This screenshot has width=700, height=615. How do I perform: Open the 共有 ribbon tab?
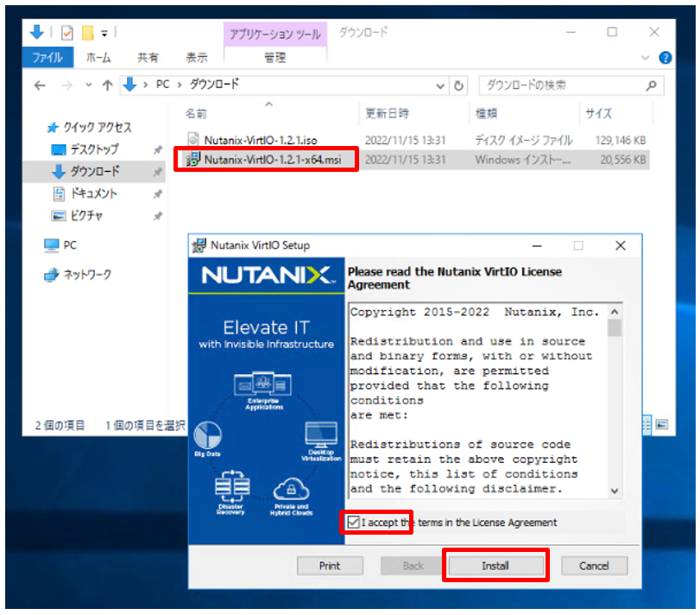pos(148,58)
